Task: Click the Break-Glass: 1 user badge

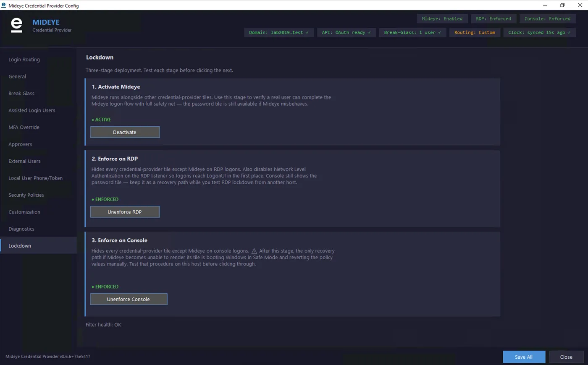Action: pyautogui.click(x=412, y=32)
